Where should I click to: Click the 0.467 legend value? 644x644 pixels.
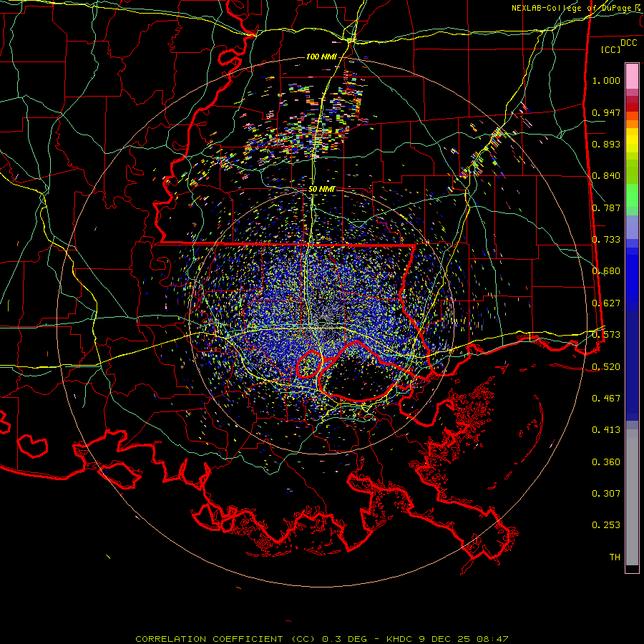[606, 399]
